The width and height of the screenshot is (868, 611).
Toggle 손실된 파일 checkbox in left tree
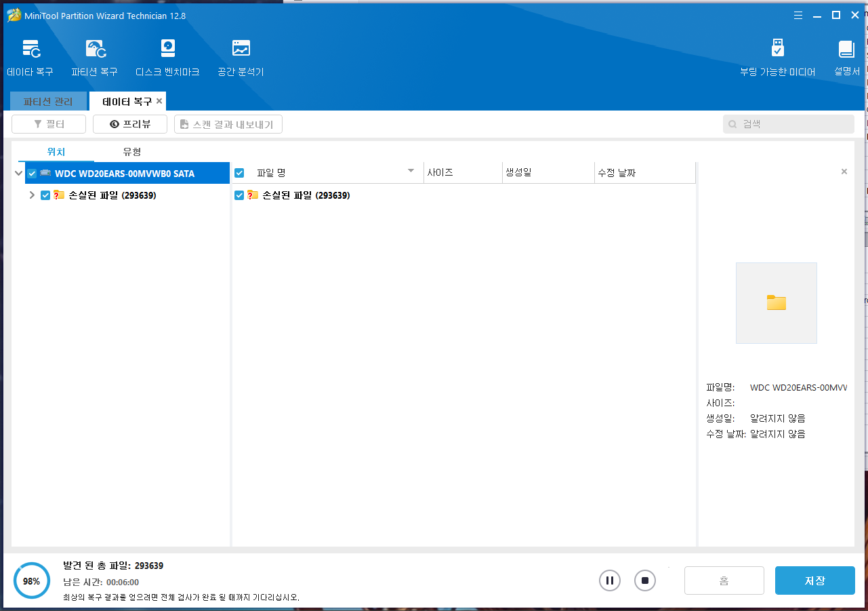[x=45, y=195]
